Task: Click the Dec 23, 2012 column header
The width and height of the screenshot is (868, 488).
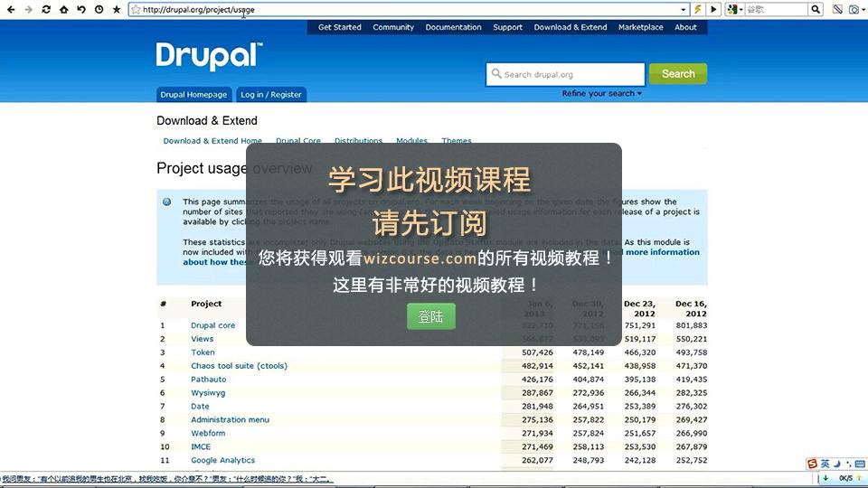Action: click(x=639, y=309)
